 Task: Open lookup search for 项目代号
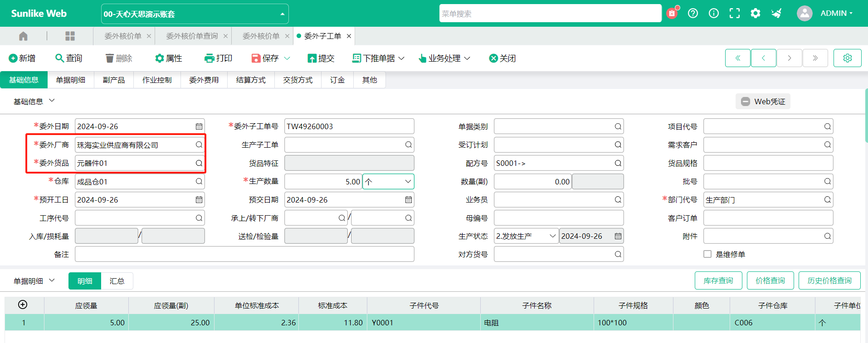pyautogui.click(x=827, y=126)
